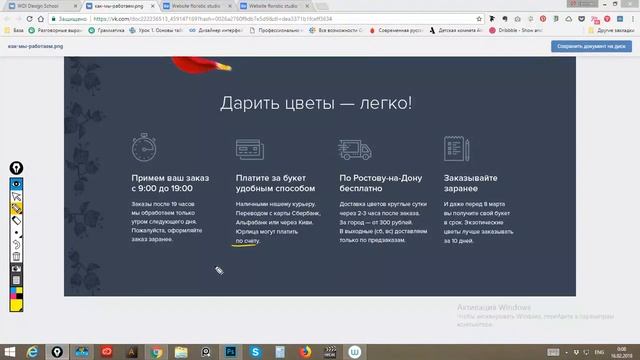Open File Explorer from the taskbar
The width and height of the screenshot is (640, 360).
181,352
